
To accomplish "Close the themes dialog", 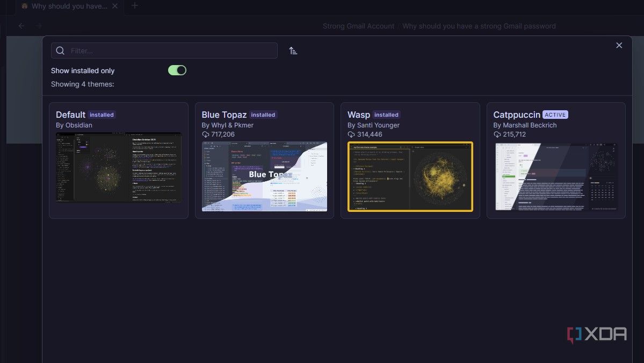I will click(x=619, y=45).
